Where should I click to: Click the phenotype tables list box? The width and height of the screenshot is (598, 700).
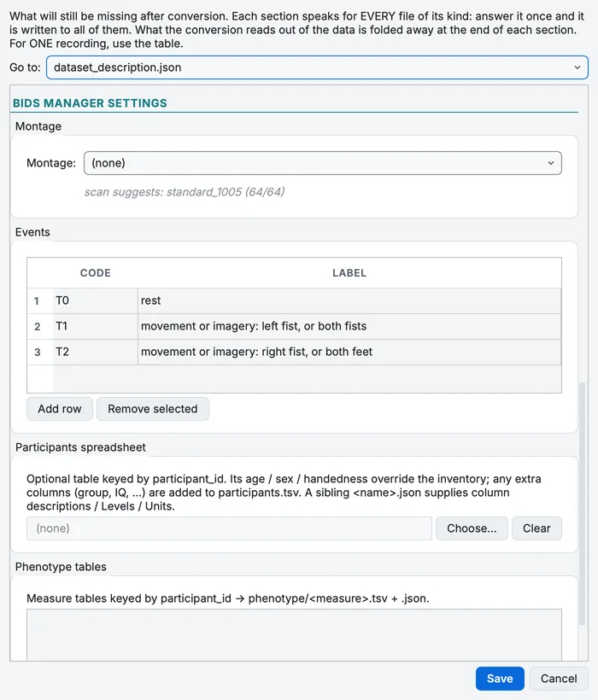click(294, 634)
